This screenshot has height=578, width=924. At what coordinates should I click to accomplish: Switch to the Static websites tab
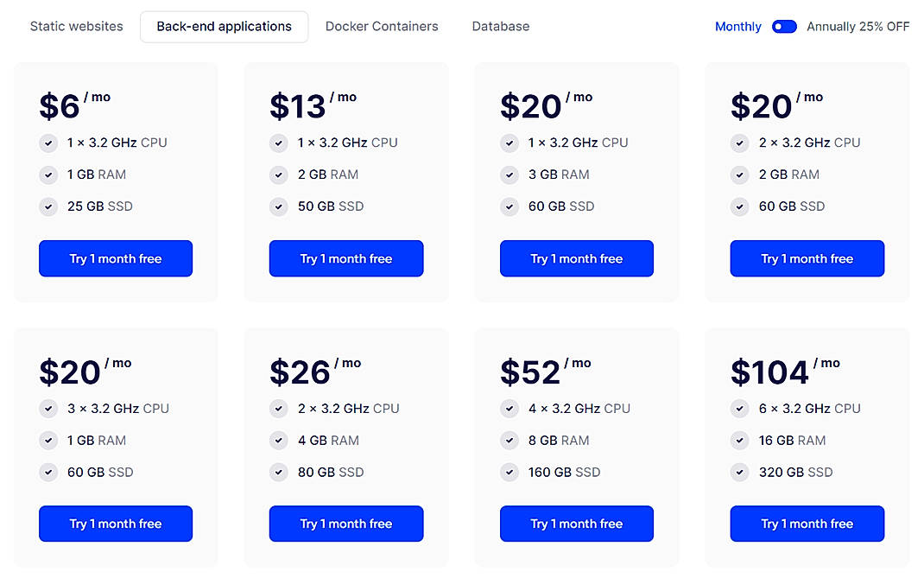coord(76,26)
